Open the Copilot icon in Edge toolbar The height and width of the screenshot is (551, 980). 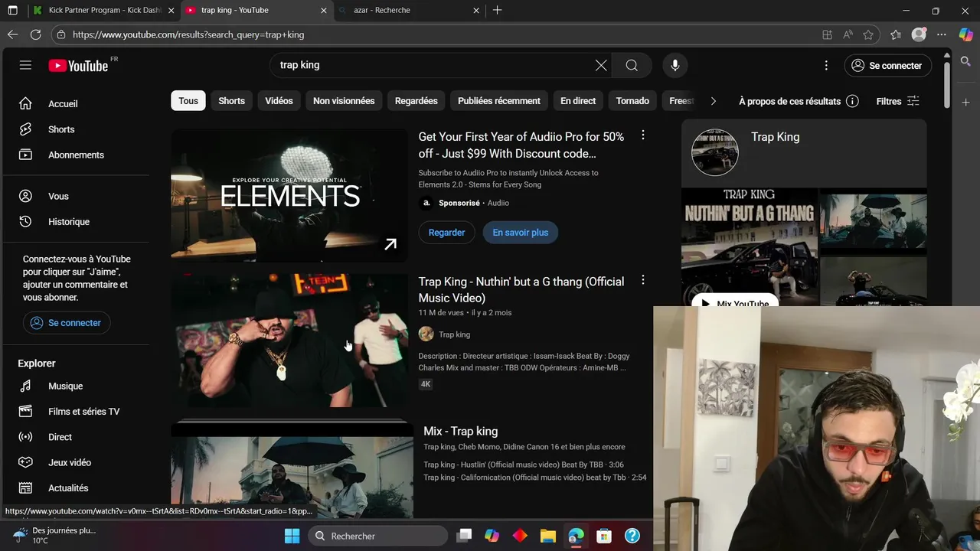tap(965, 34)
